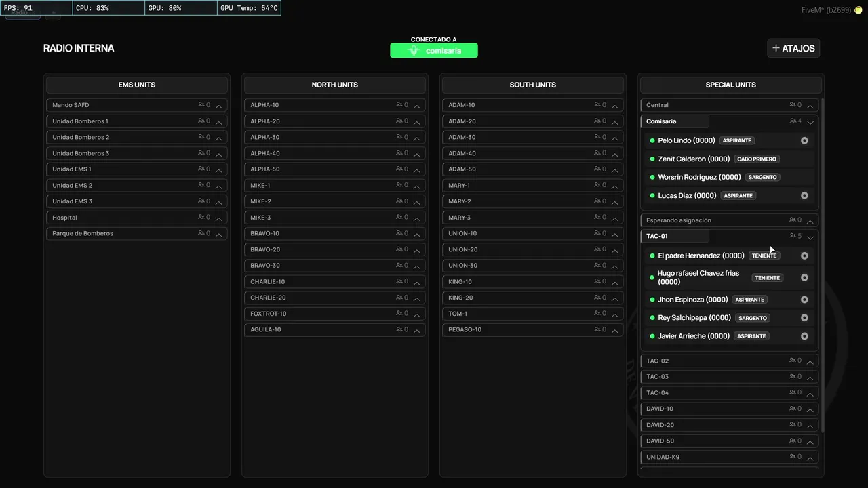Join the Unidad EMS 3 channel
Viewport: 868px width, 488px height.
pyautogui.click(x=137, y=201)
